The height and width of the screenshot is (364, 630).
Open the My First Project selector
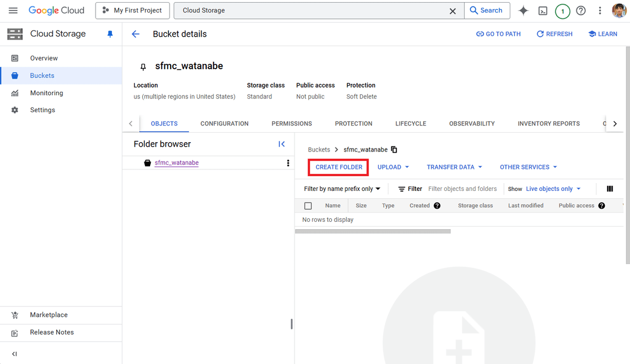click(x=132, y=10)
